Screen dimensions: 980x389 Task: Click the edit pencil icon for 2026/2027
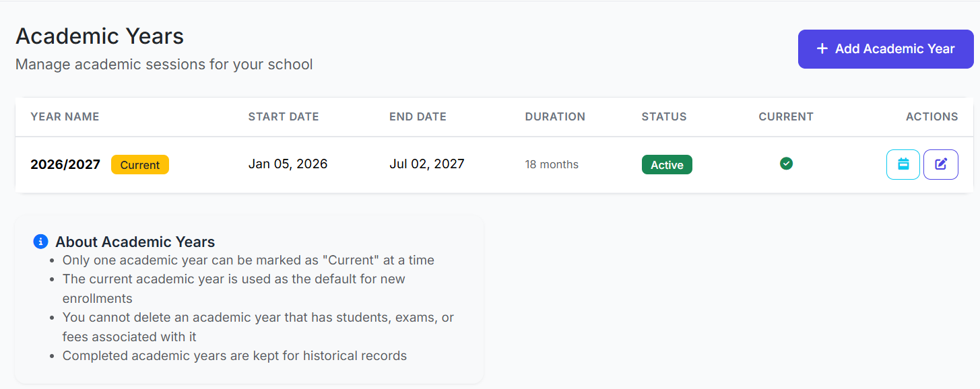pos(940,164)
